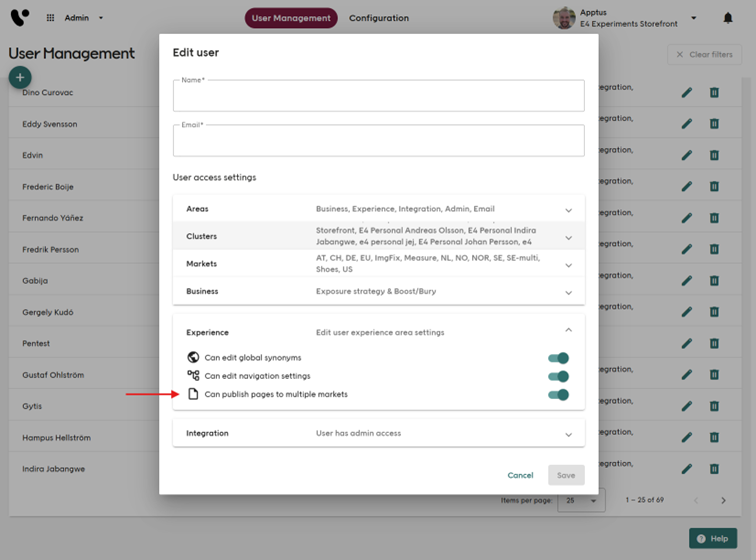
Task: Click the globe icon beside global synonyms
Action: click(193, 357)
